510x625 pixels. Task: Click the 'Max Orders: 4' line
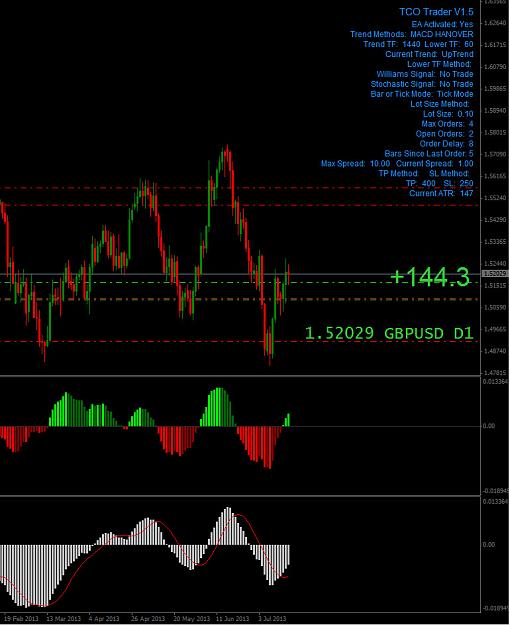[447, 124]
